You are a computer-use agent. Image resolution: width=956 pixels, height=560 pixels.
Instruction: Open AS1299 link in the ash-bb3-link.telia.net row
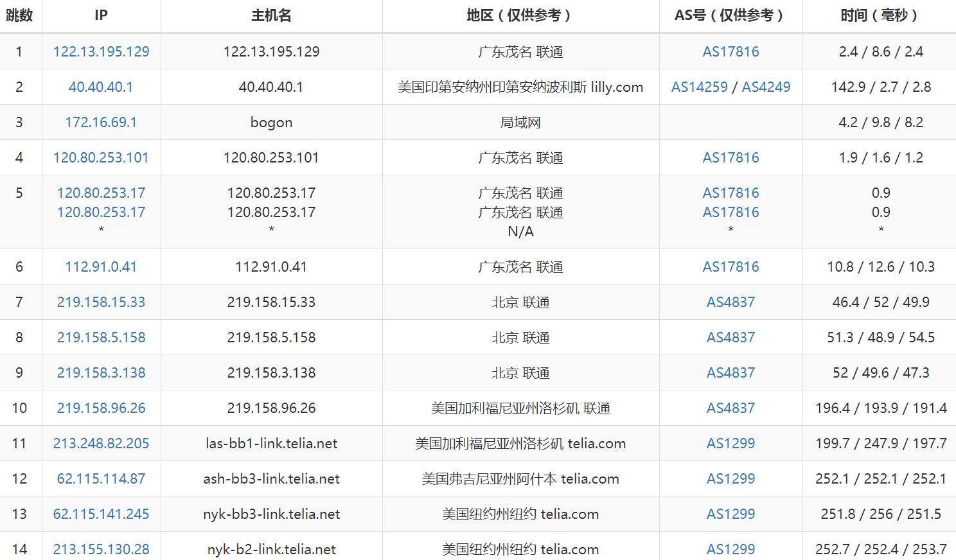730,478
